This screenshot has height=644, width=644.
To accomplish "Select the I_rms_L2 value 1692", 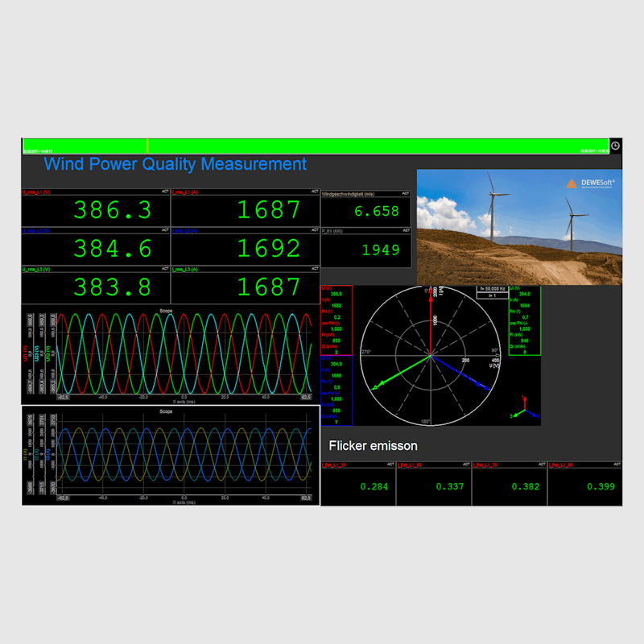I will pyautogui.click(x=269, y=249).
